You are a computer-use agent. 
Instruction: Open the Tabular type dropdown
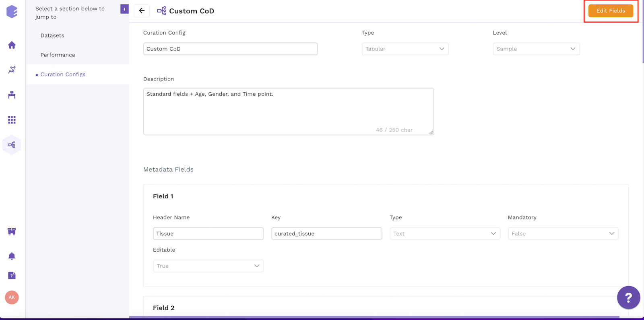[x=405, y=49]
